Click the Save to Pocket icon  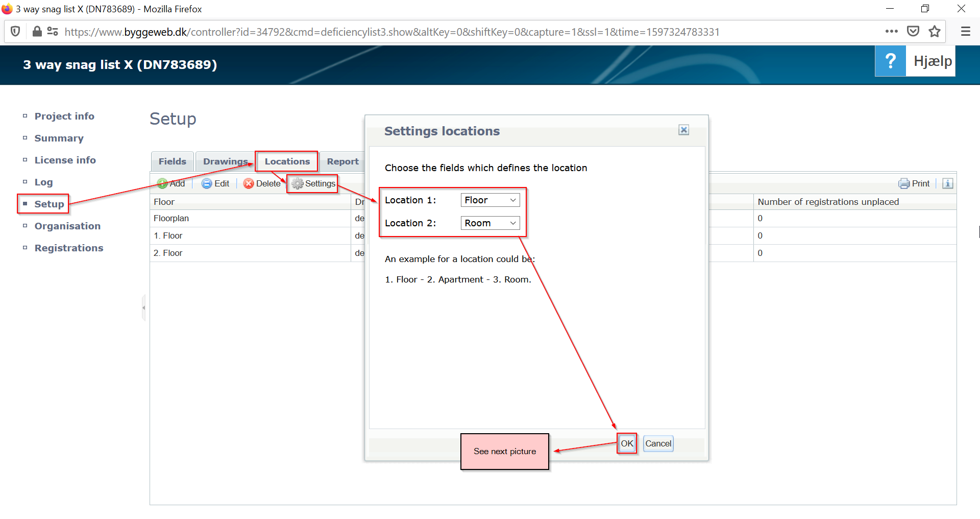click(913, 32)
